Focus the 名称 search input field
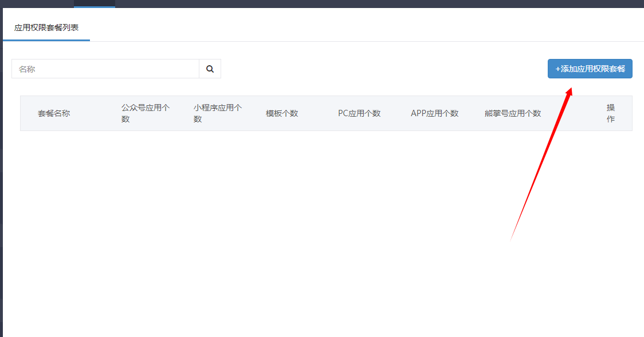The image size is (644, 337). point(105,69)
